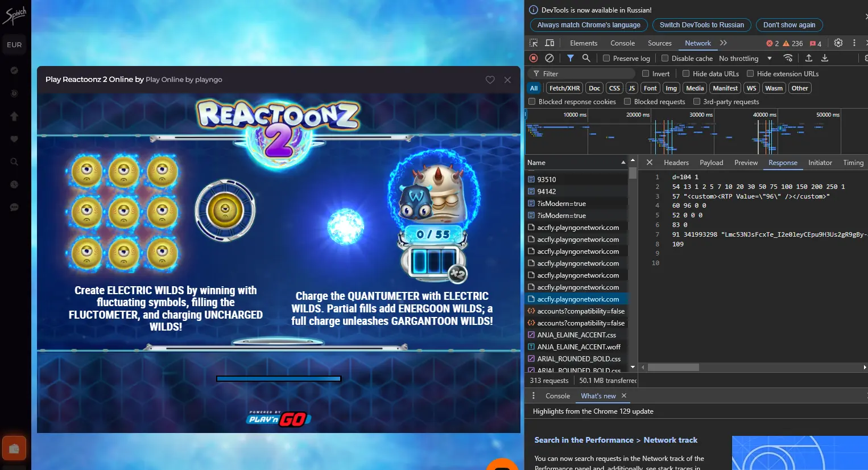The height and width of the screenshot is (470, 868).
Task: Enable Preserve log checkbox
Action: point(606,58)
